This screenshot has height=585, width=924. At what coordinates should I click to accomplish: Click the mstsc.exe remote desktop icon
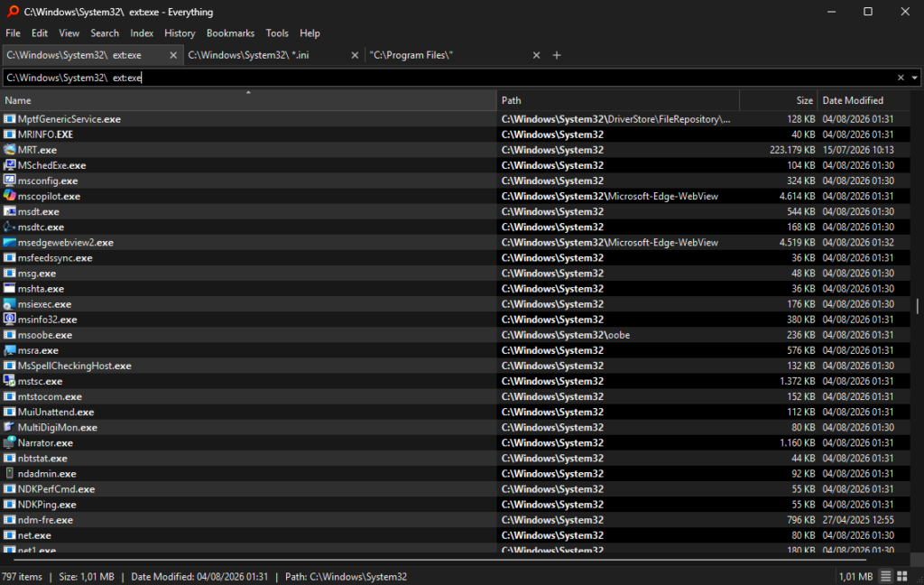click(9, 381)
